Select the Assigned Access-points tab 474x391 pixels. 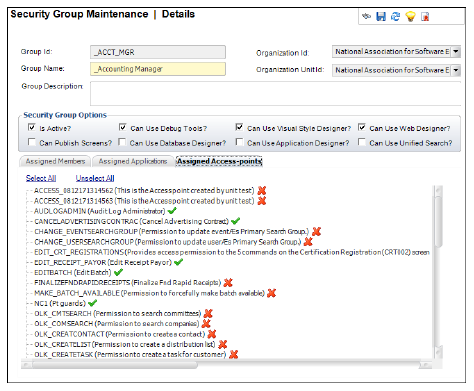(x=219, y=161)
